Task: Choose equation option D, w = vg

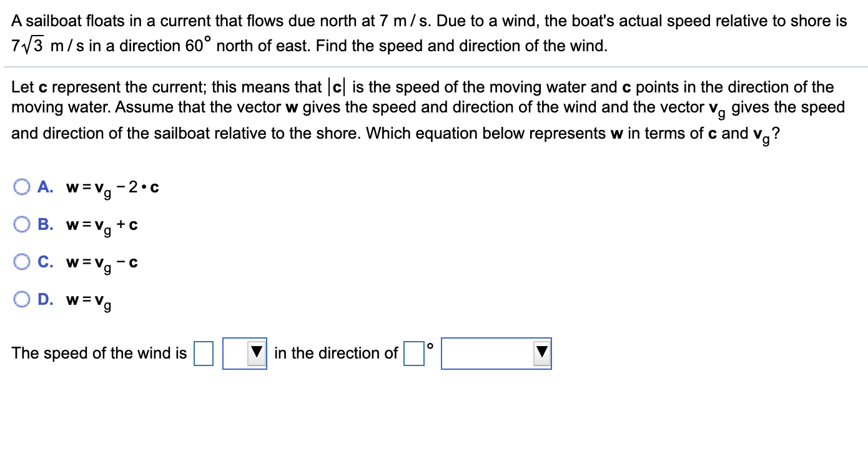Action: click(22, 299)
